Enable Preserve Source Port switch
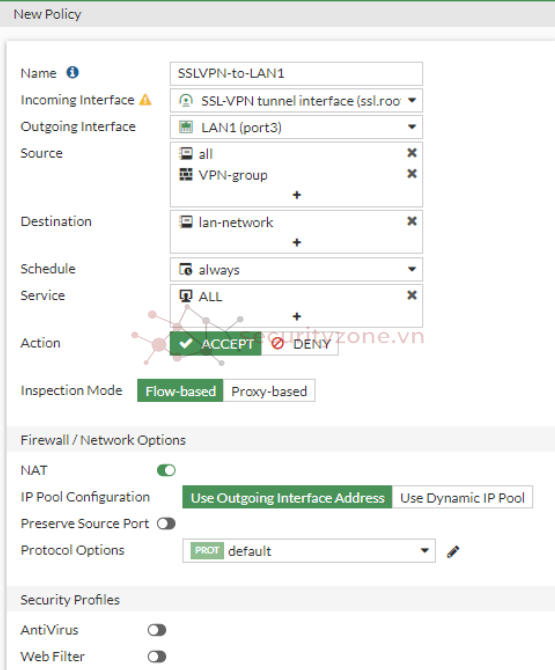The width and height of the screenshot is (555, 670). click(166, 523)
